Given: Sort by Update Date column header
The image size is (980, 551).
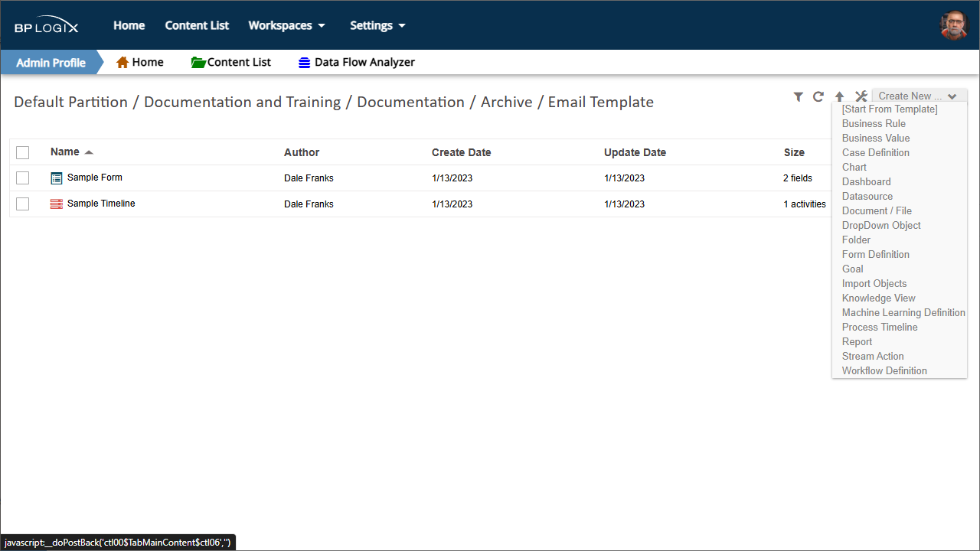Looking at the screenshot, I should (635, 152).
